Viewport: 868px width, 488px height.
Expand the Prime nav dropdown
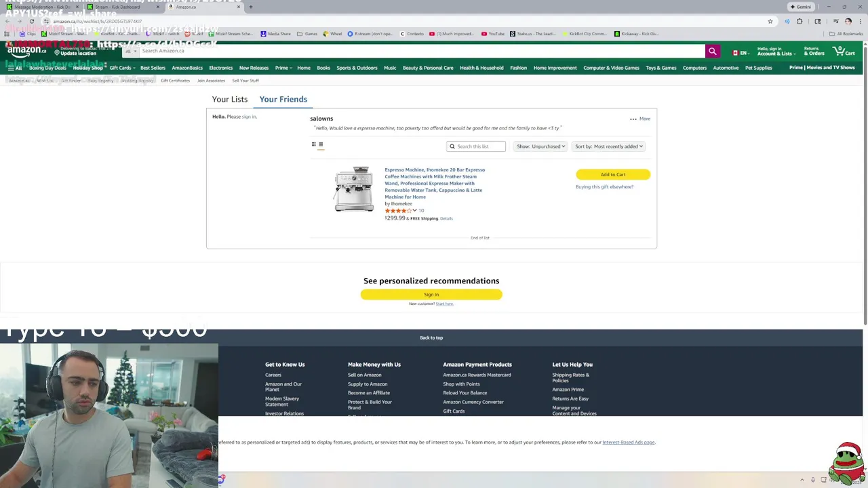click(x=283, y=68)
